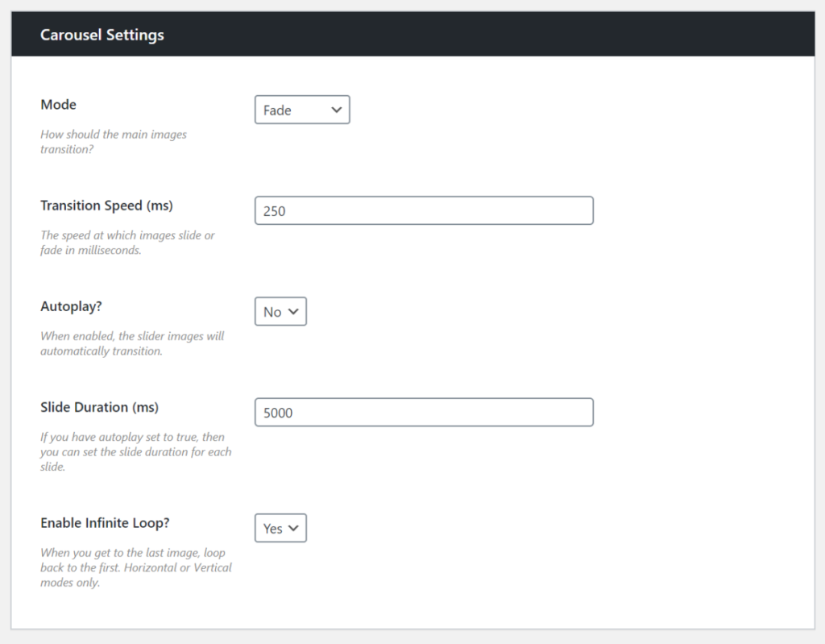Click the Enable Infinite Loop? label

click(105, 523)
